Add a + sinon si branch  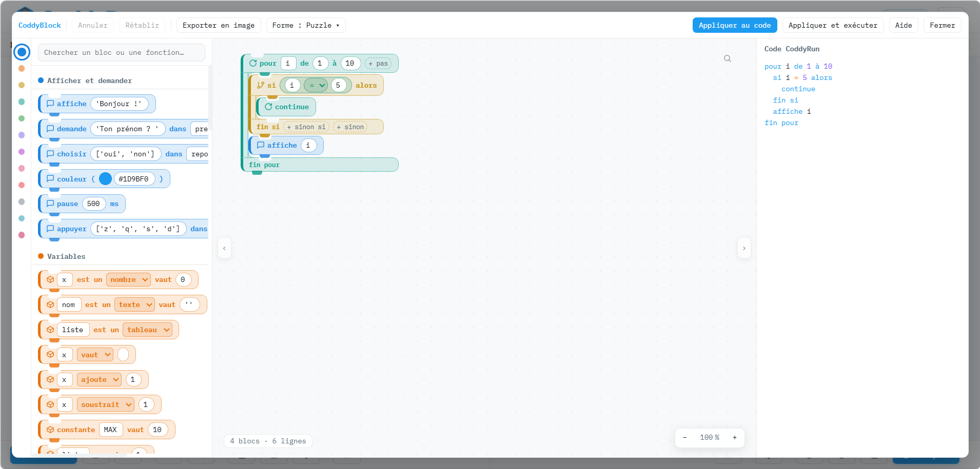click(x=306, y=127)
